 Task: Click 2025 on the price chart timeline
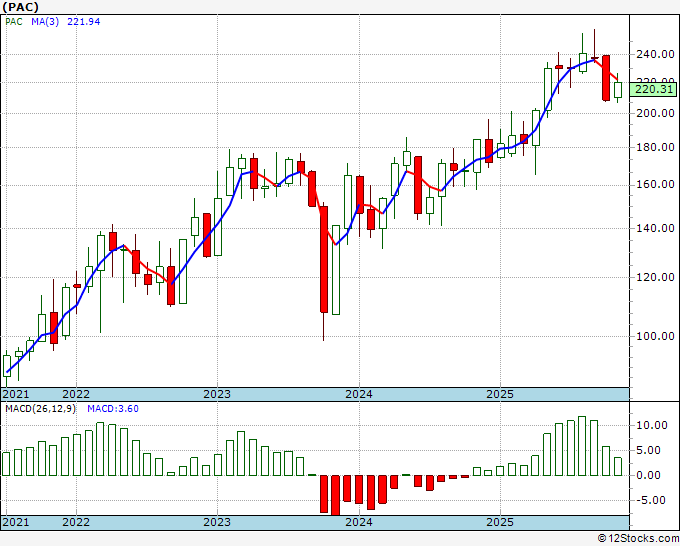pos(500,394)
